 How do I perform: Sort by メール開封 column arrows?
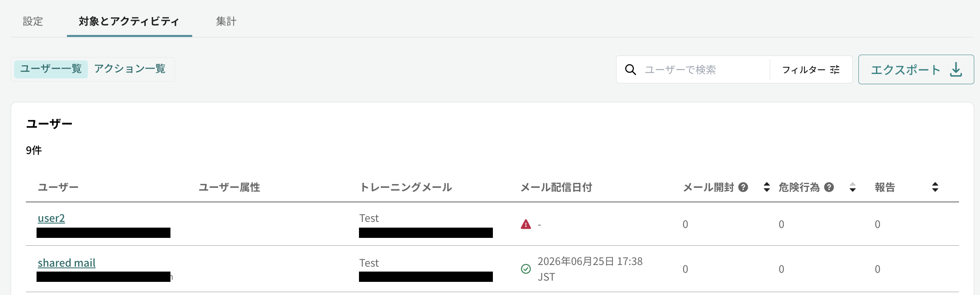(766, 187)
